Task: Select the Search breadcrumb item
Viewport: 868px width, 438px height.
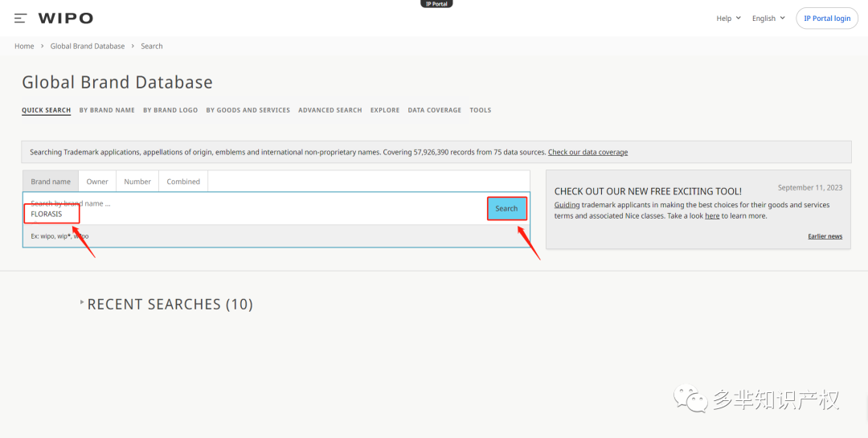Action: [152, 46]
